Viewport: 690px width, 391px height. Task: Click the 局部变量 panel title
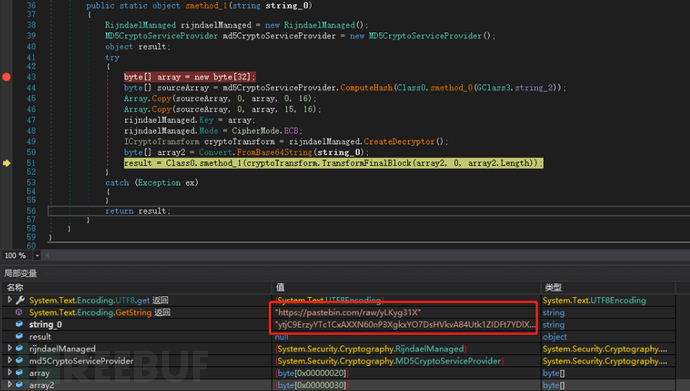point(20,273)
